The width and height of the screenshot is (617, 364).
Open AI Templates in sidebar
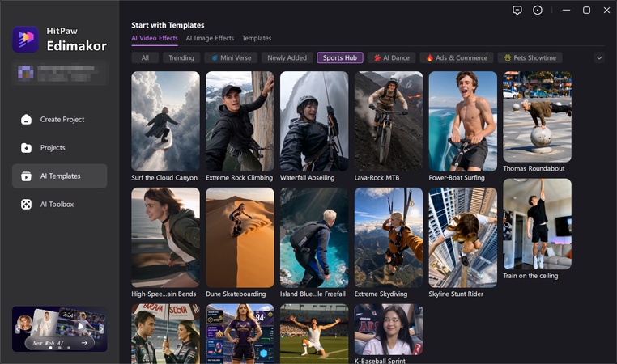point(59,176)
